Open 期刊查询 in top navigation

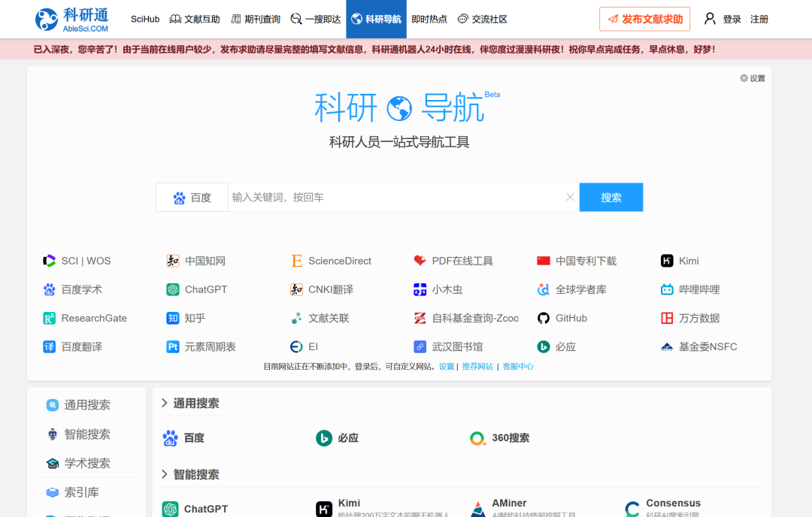point(256,19)
